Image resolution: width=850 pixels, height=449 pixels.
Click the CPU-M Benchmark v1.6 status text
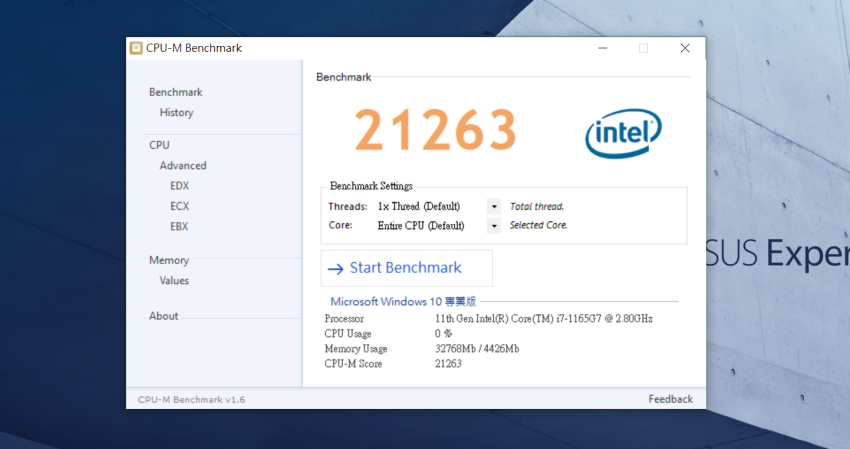191,400
